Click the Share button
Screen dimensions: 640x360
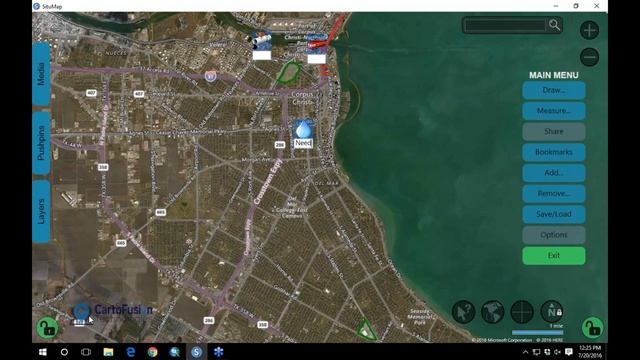coord(553,131)
